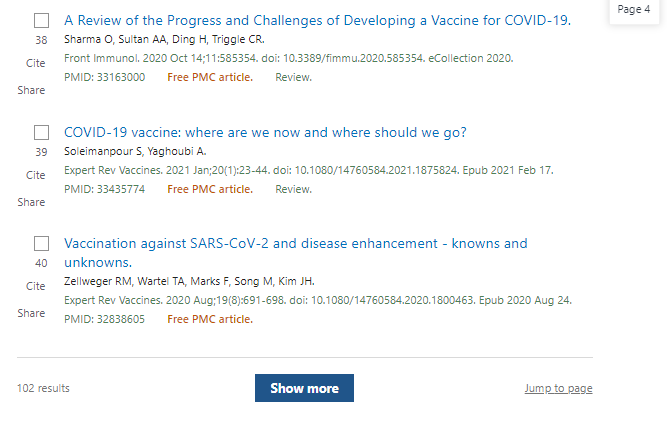Cite the Zellweger RM article
The height and width of the screenshot is (434, 667).
coord(35,286)
